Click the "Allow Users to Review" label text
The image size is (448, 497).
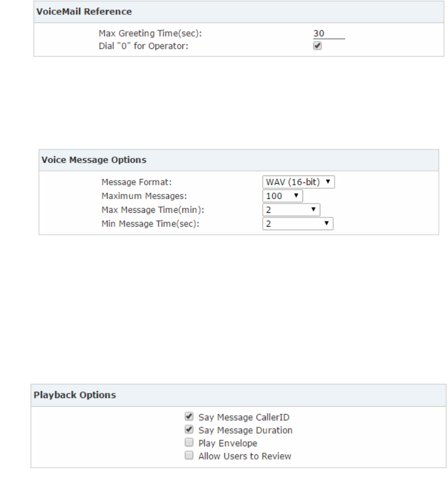(244, 456)
